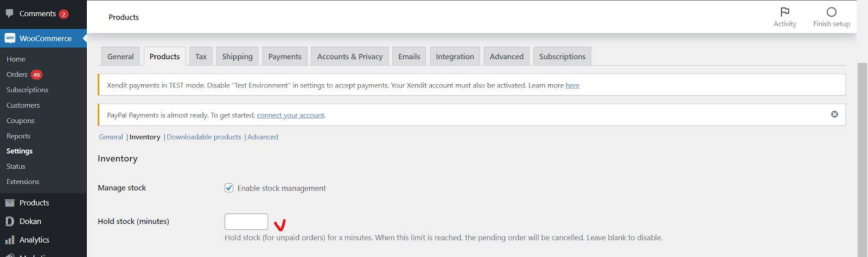Click the Xendit Learn more here link

point(572,85)
